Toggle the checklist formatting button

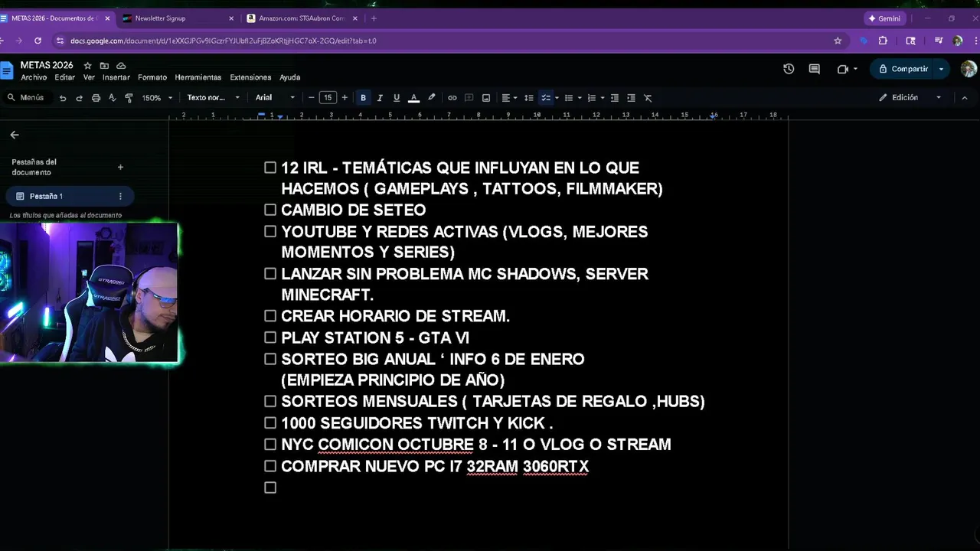[x=545, y=98]
